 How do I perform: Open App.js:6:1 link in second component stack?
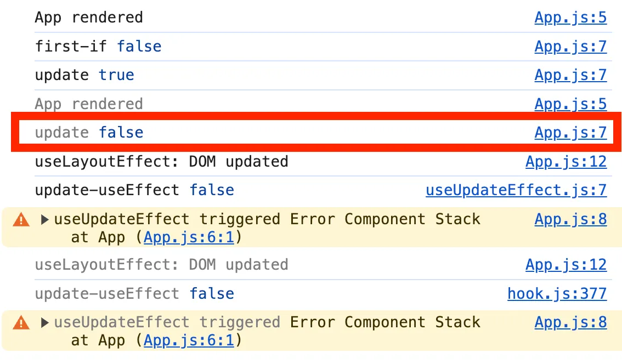(x=189, y=340)
